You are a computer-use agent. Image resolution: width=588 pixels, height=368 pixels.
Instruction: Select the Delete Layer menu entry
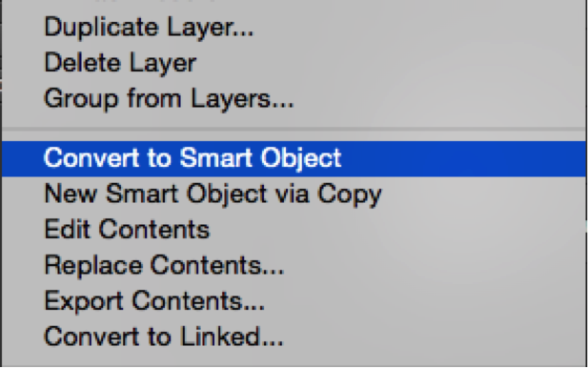294,63
